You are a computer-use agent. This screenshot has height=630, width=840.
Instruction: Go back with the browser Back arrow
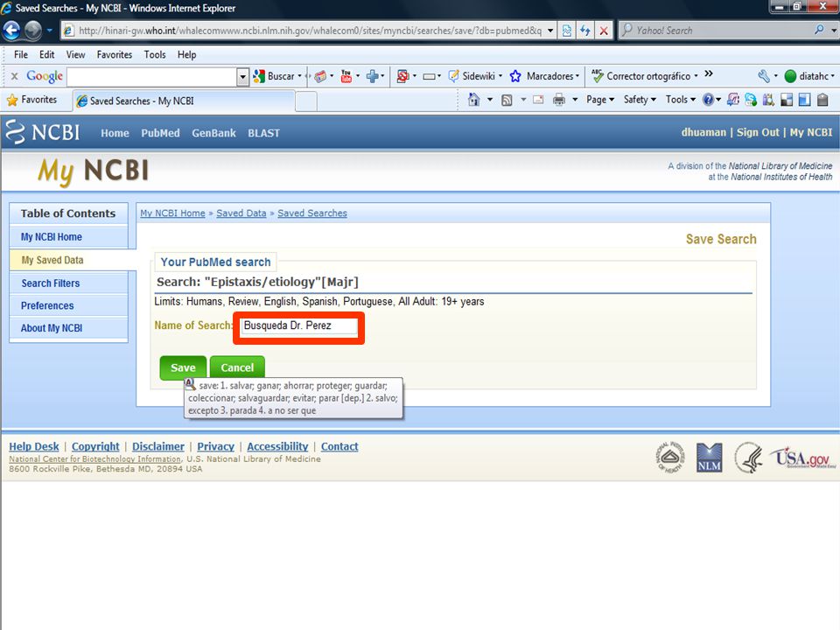click(x=11, y=31)
